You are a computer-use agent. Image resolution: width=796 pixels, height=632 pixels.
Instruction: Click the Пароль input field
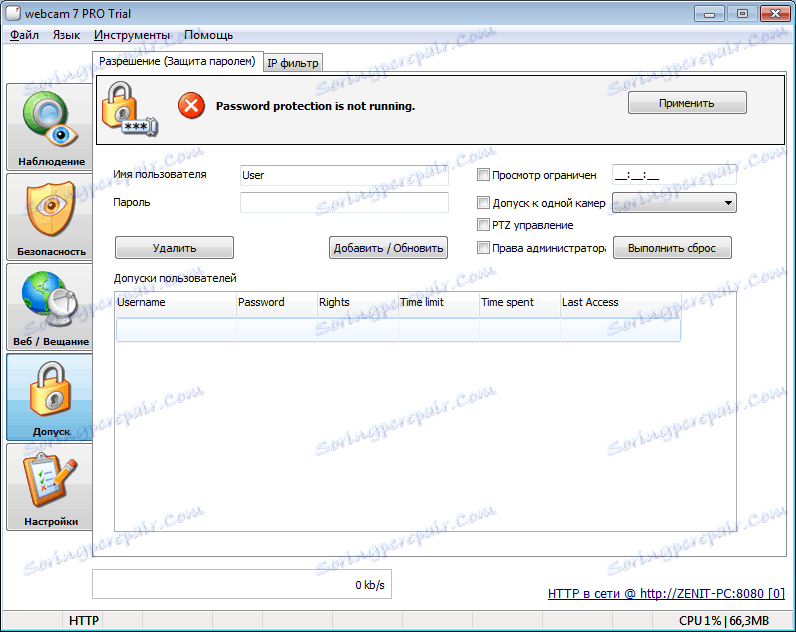coord(344,203)
